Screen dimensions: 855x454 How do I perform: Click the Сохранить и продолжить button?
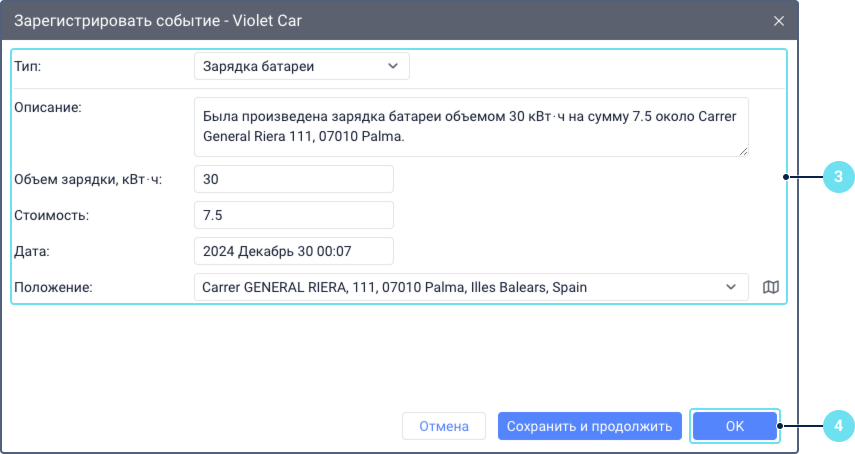tap(590, 426)
